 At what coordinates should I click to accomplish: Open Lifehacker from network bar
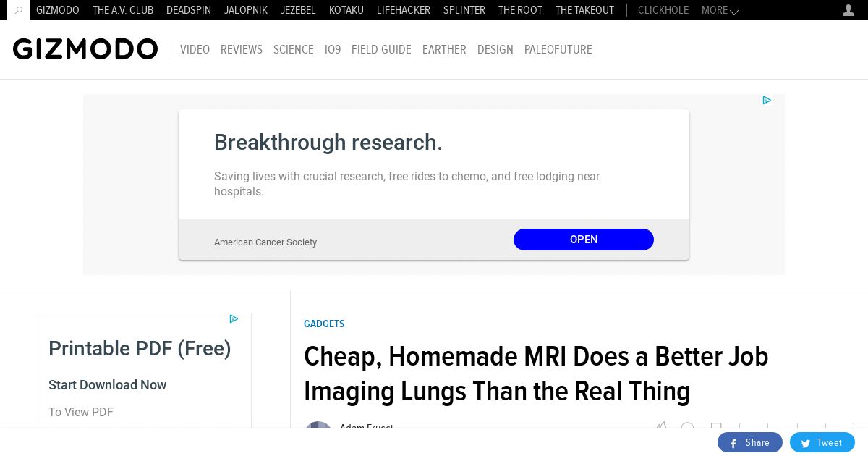pyautogui.click(x=404, y=10)
